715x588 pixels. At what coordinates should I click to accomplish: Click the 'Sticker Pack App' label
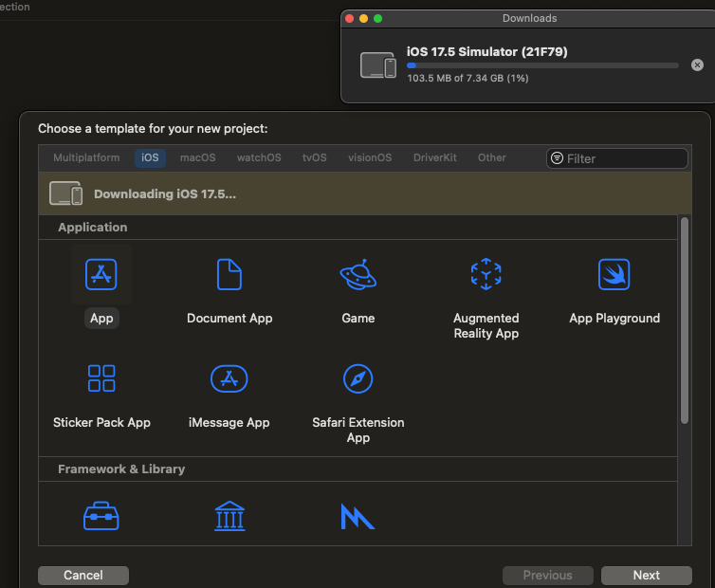point(101,422)
